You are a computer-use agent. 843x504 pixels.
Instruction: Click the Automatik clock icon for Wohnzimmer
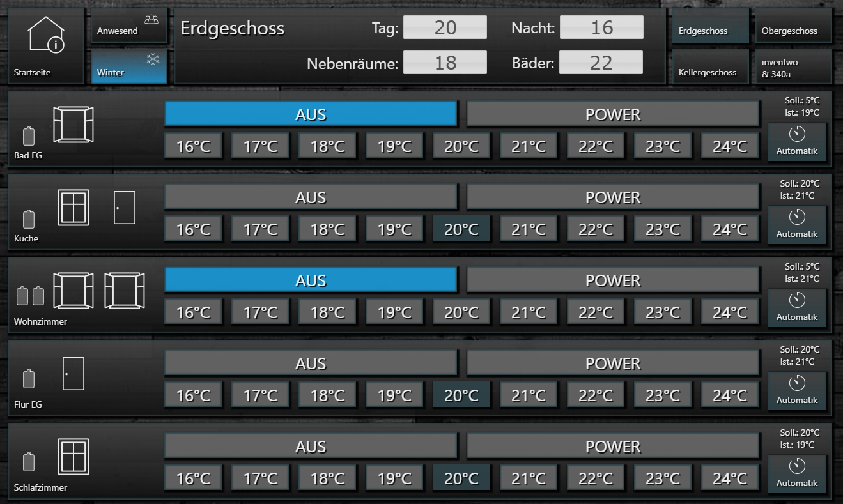tap(796, 300)
